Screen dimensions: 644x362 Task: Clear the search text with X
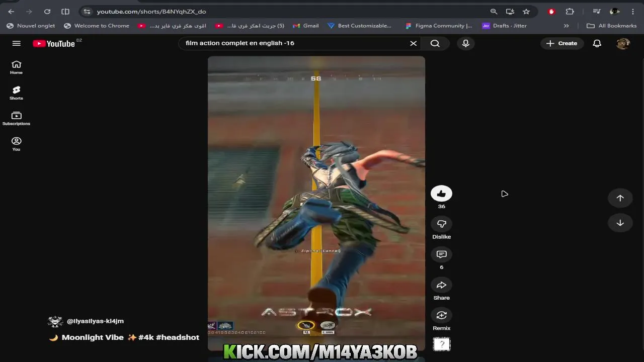pos(414,43)
